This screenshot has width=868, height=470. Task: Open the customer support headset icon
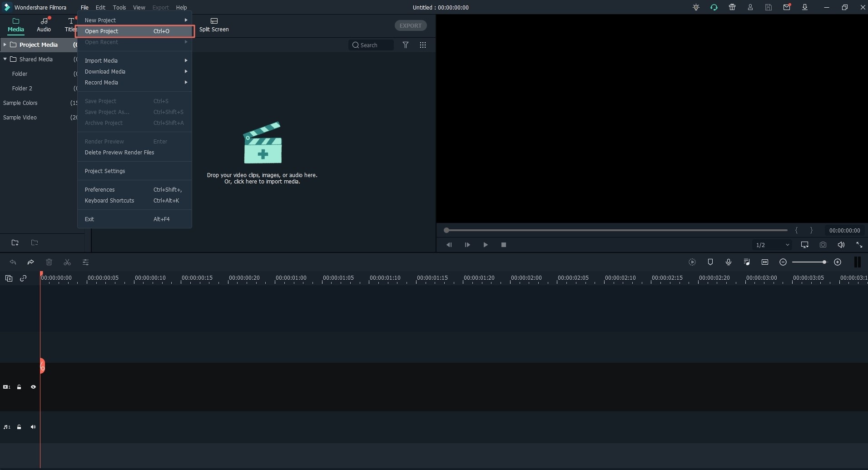714,7
